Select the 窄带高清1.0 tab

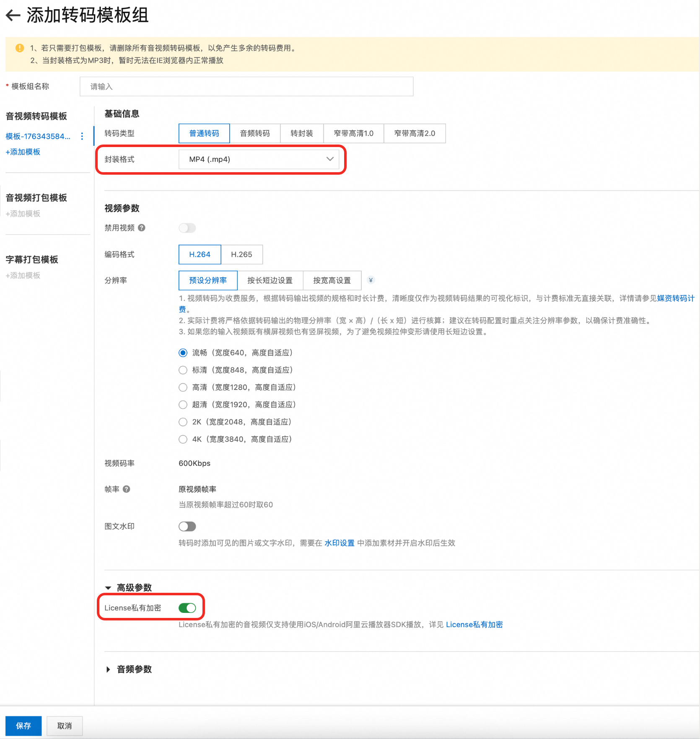(353, 133)
